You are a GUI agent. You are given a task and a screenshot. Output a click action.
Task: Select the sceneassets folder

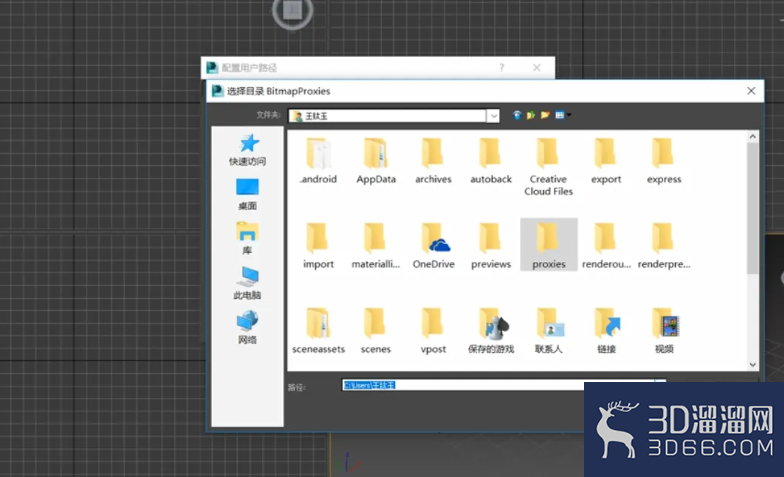(318, 330)
